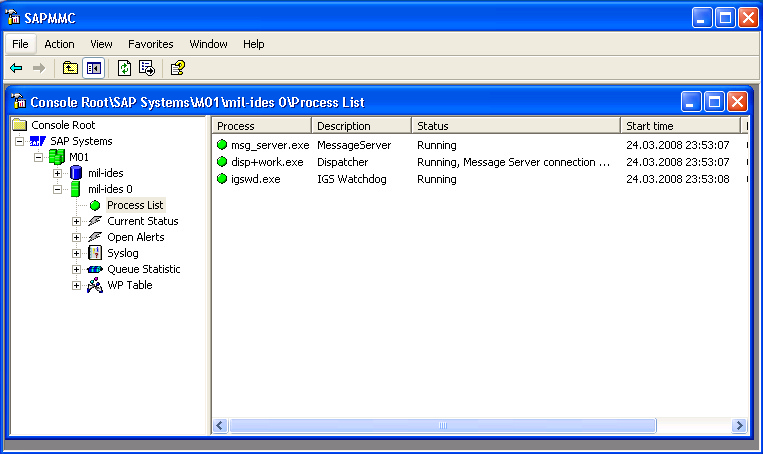Toggle Show/Hide Console Tree icon
Image resolution: width=763 pixels, height=454 pixels.
pos(93,68)
